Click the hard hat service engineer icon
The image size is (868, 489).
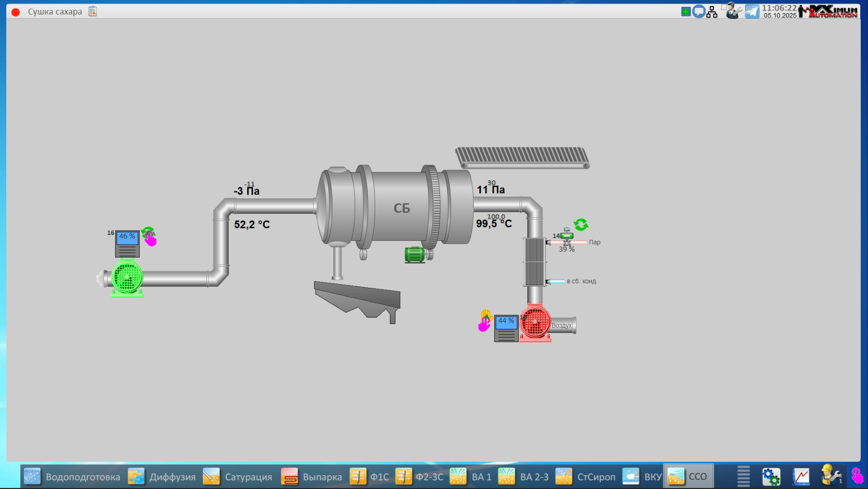(831, 475)
